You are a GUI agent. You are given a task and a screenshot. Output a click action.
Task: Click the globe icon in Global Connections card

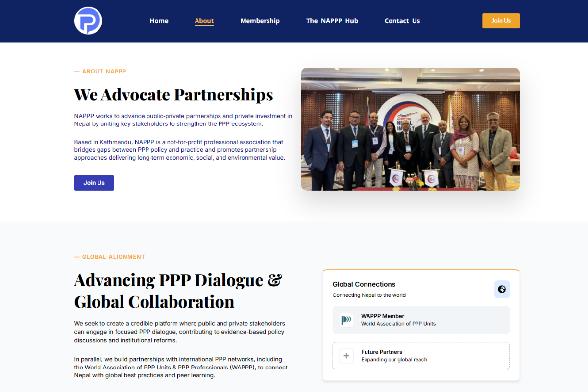[x=502, y=289]
